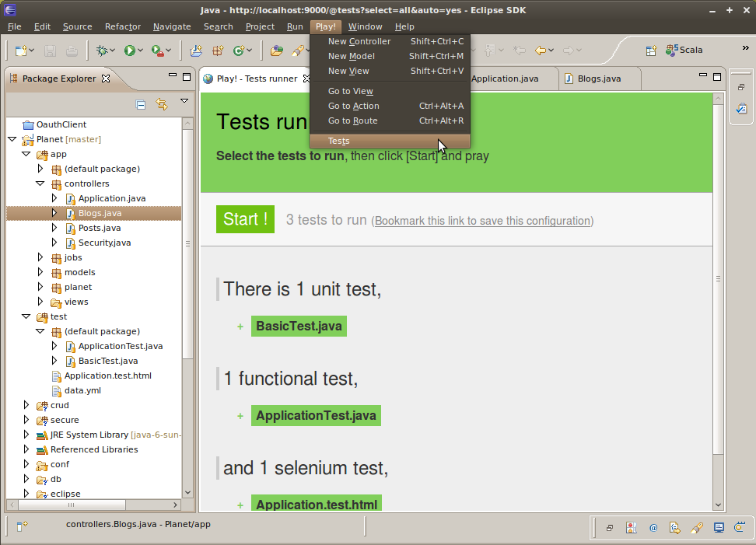Click the Debug bug icon in toolbar
Screen dimensions: 756x545
pos(102,51)
